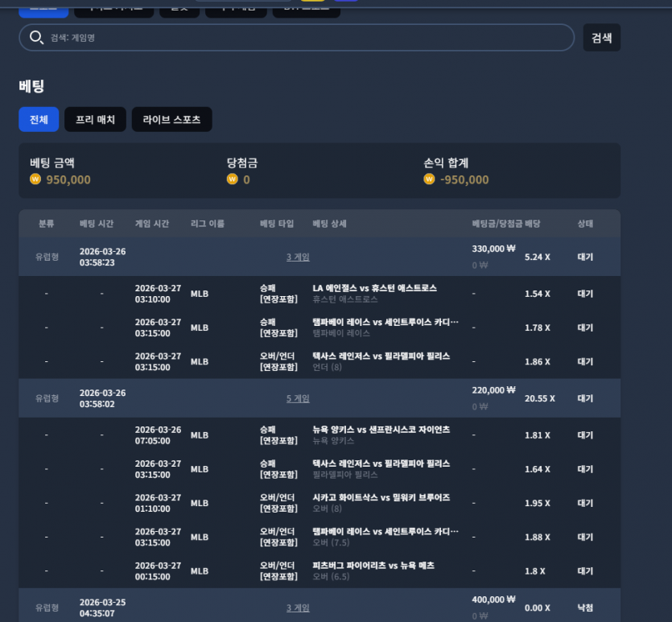The height and width of the screenshot is (622, 672).
Task: Switch to the 프리 매치 tab
Action: coord(95,120)
